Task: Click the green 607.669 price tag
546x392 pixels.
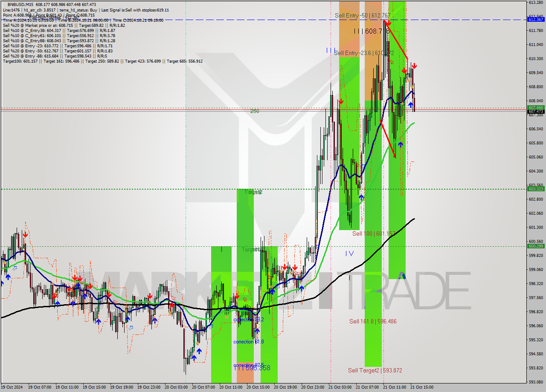Action: pyautogui.click(x=536, y=108)
